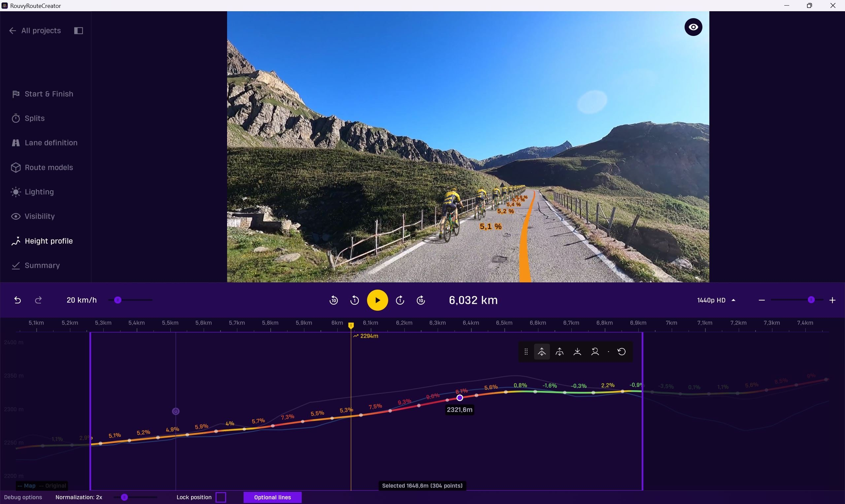Enable the Lock position checkbox

221,497
